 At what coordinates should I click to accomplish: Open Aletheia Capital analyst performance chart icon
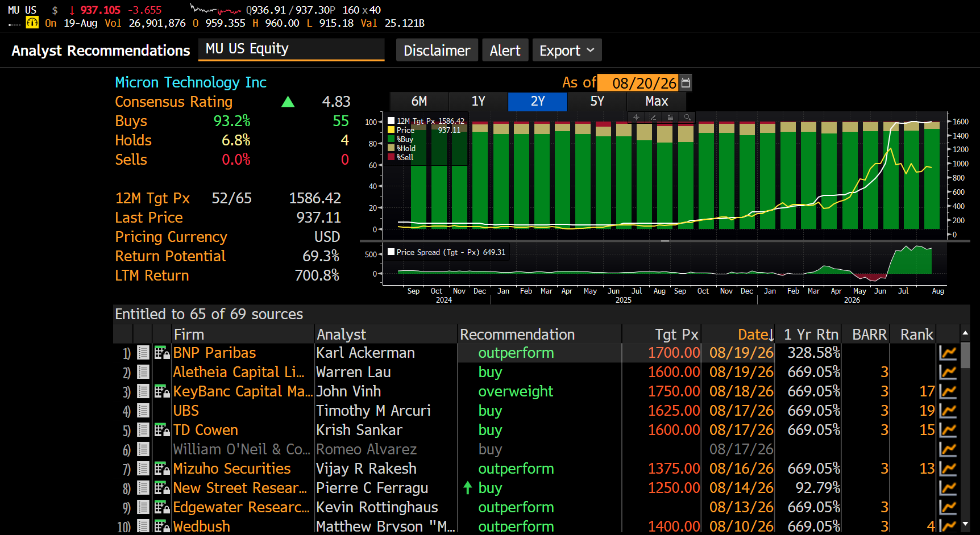click(948, 372)
